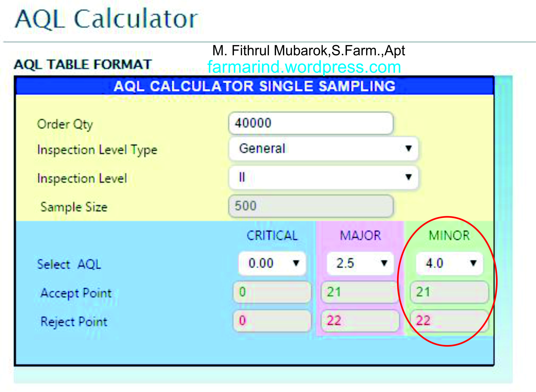Image resolution: width=536 pixels, height=392 pixels.
Task: Click the Critical reject point field
Action: tap(272, 321)
